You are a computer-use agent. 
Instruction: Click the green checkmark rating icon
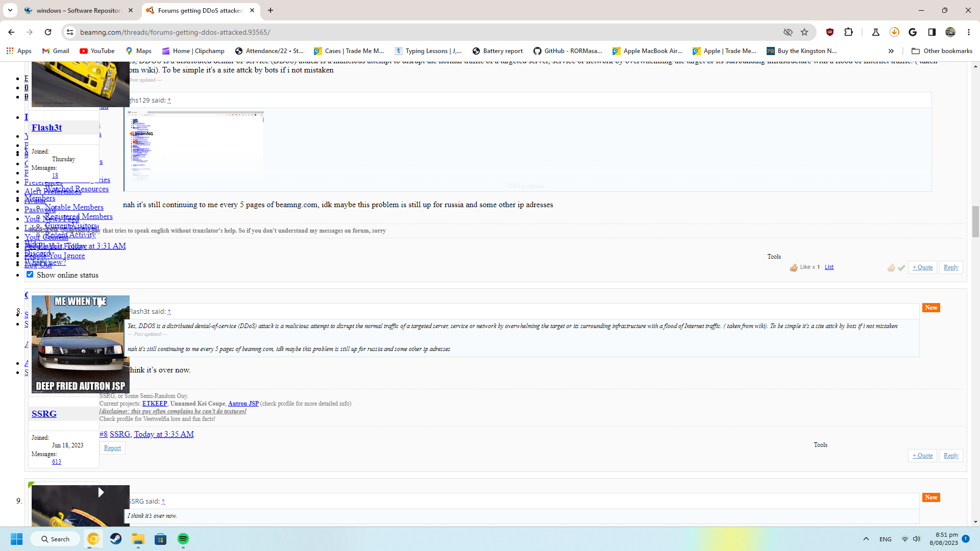click(901, 267)
